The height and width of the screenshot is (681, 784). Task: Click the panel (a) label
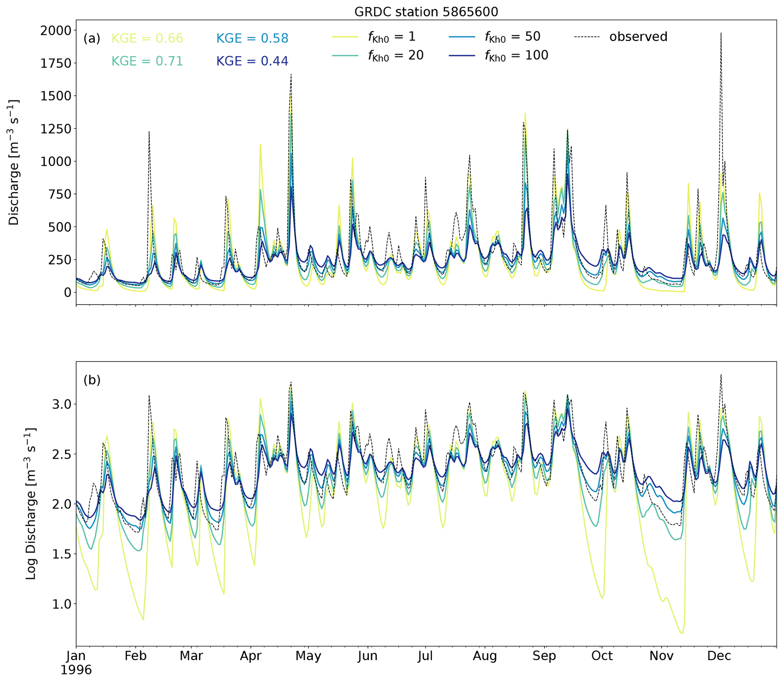(x=92, y=38)
